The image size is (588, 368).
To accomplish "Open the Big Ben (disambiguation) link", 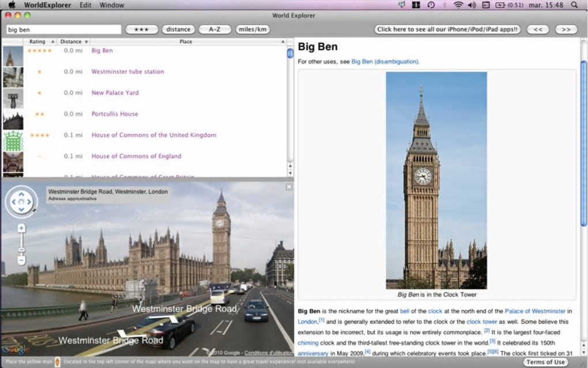I will point(385,61).
